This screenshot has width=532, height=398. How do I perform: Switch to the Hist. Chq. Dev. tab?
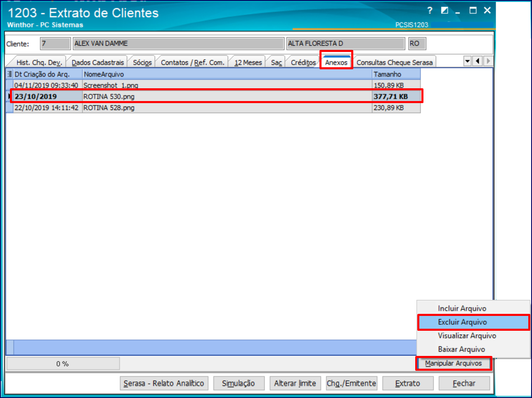[x=39, y=62]
